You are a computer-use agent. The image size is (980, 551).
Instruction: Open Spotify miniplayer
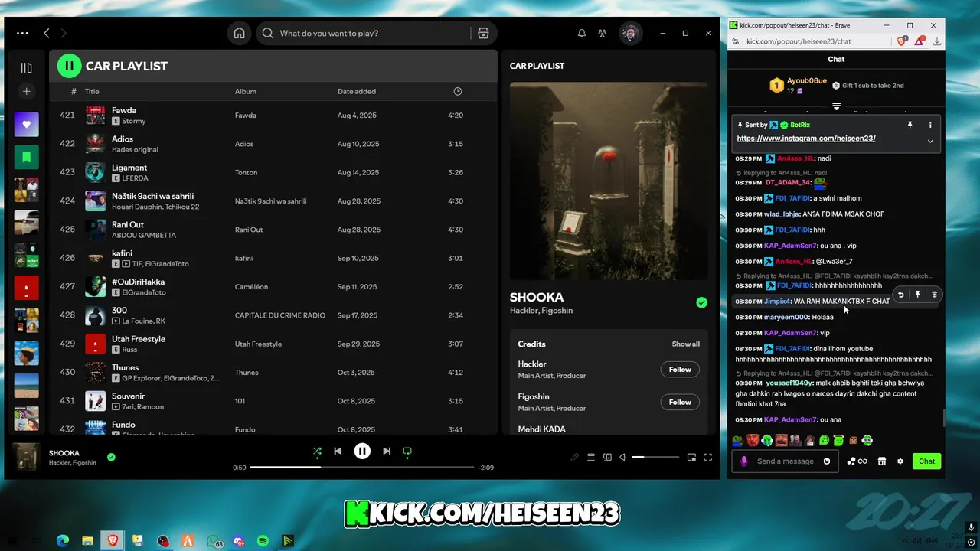[x=691, y=457]
